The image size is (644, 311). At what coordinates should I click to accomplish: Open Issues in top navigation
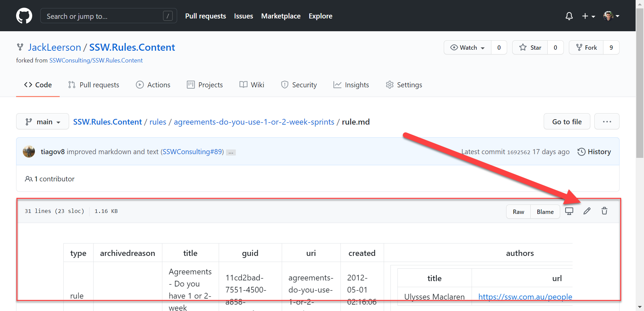tap(244, 16)
